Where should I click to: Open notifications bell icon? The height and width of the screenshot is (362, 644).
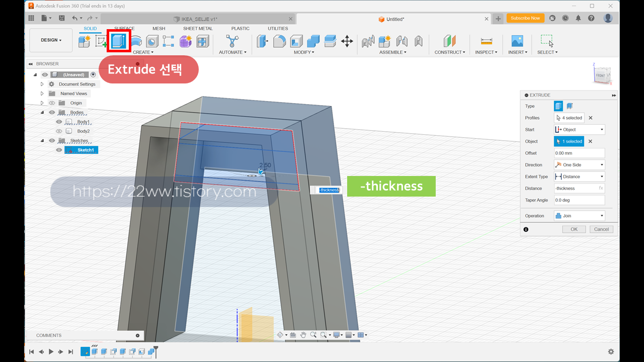[578, 18]
